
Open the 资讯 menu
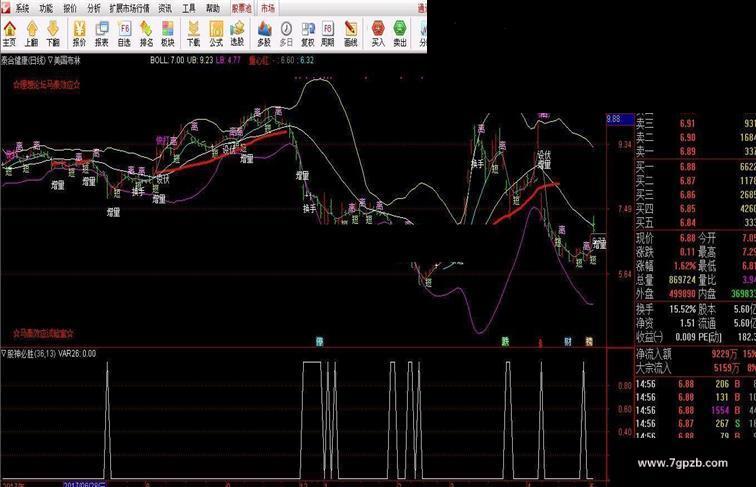point(165,8)
